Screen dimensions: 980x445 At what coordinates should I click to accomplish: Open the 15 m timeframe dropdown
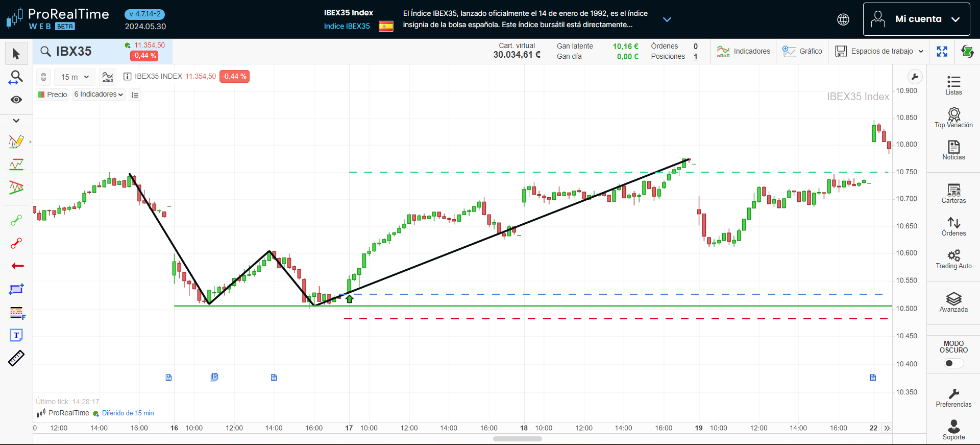(x=75, y=77)
